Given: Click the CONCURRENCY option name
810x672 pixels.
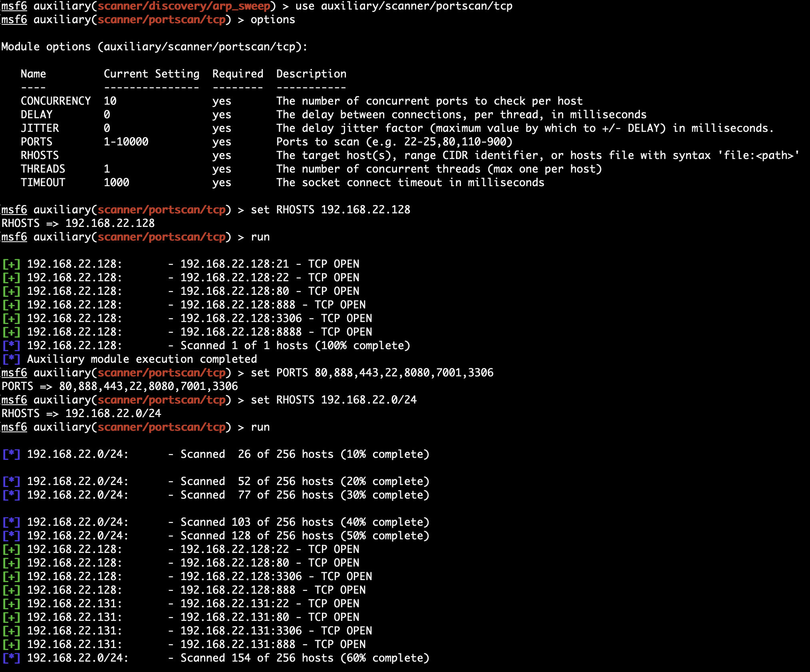Looking at the screenshot, I should click(x=56, y=101).
